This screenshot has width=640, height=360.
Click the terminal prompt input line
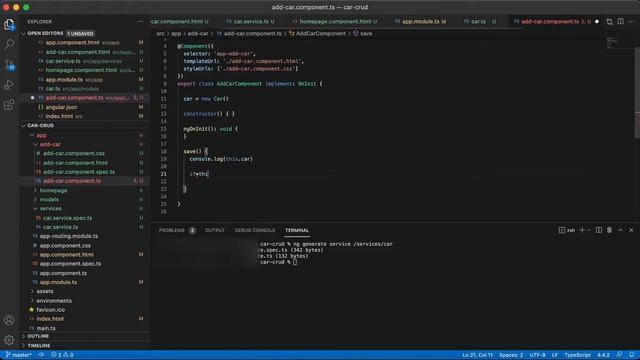278,262
